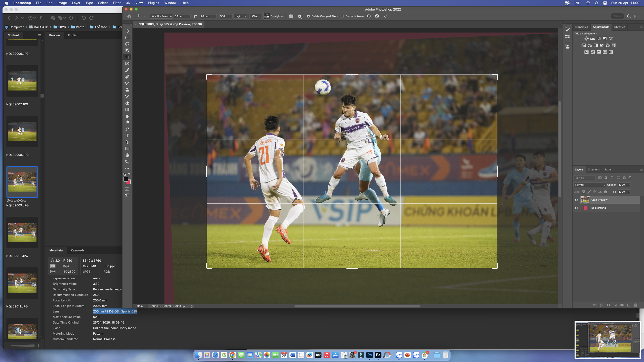Screen dimensions: 644x362
Task: Select the Horizontal Type tool
Action: 127,136
